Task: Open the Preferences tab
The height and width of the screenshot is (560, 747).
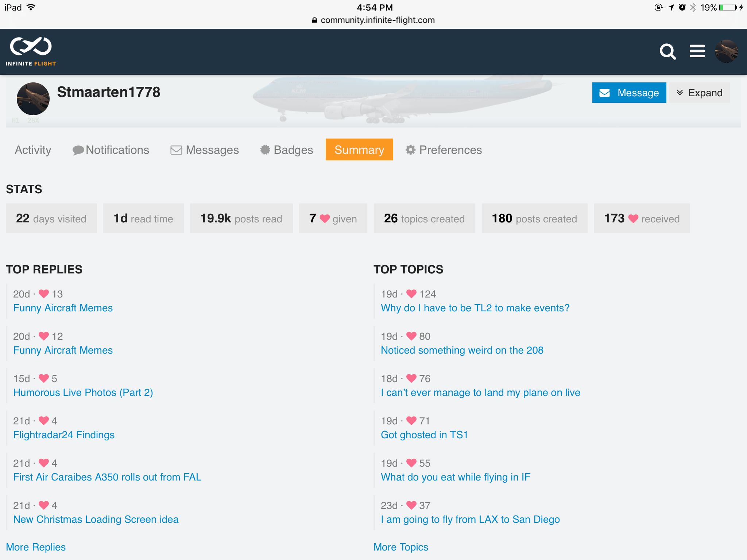Action: coord(444,150)
